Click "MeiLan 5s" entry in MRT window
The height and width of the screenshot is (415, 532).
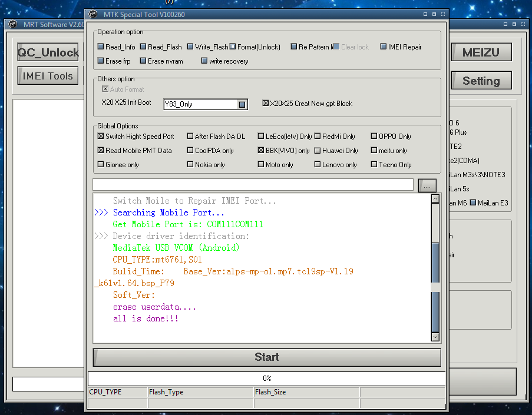click(459, 189)
